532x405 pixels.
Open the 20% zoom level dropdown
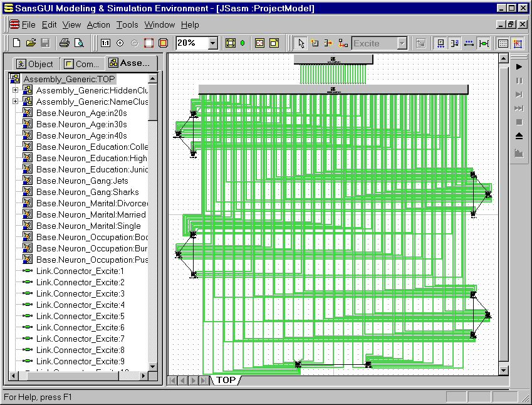212,43
